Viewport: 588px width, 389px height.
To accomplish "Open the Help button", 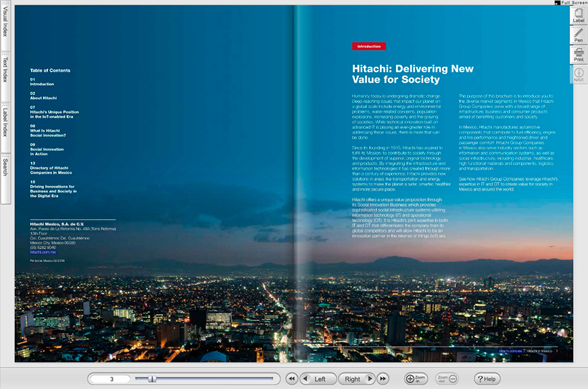I will coord(487,379).
